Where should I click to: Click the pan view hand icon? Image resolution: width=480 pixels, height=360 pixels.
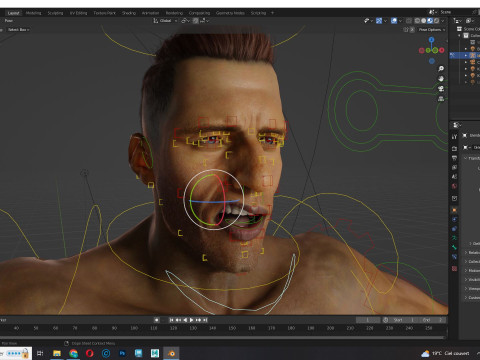tap(441, 79)
